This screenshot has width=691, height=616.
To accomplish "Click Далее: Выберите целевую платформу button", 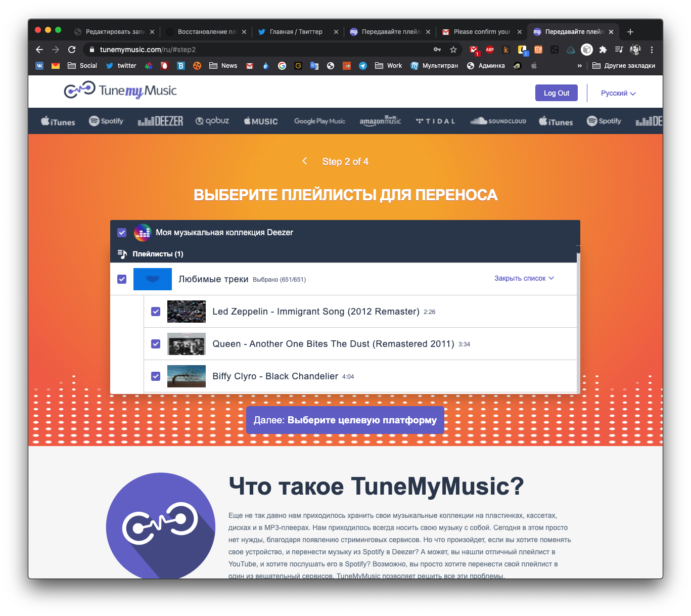I will click(345, 420).
